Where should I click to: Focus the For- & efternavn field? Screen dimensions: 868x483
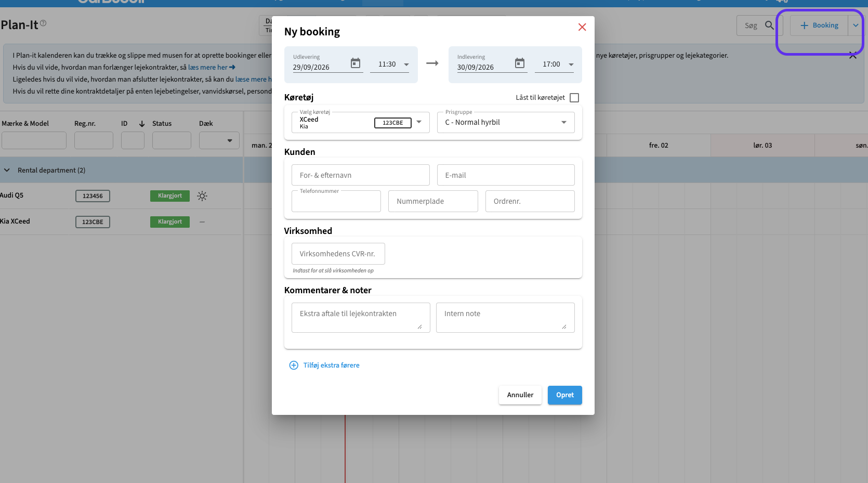pos(361,175)
